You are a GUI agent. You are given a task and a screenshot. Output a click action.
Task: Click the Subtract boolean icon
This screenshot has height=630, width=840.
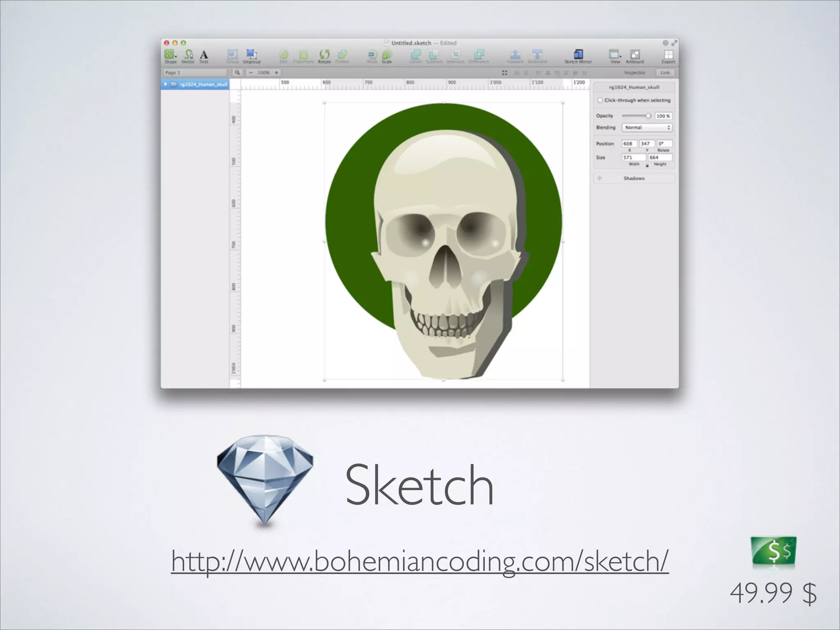pos(434,56)
